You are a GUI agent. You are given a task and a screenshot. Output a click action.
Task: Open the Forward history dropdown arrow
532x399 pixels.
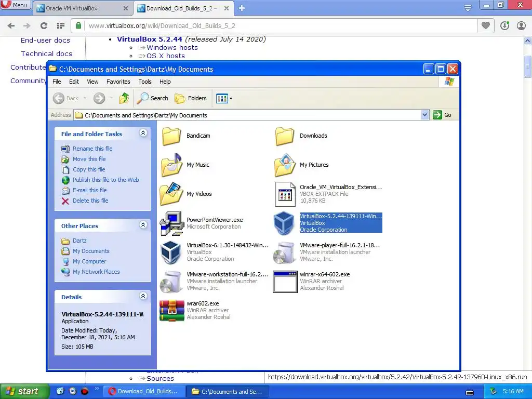point(111,98)
